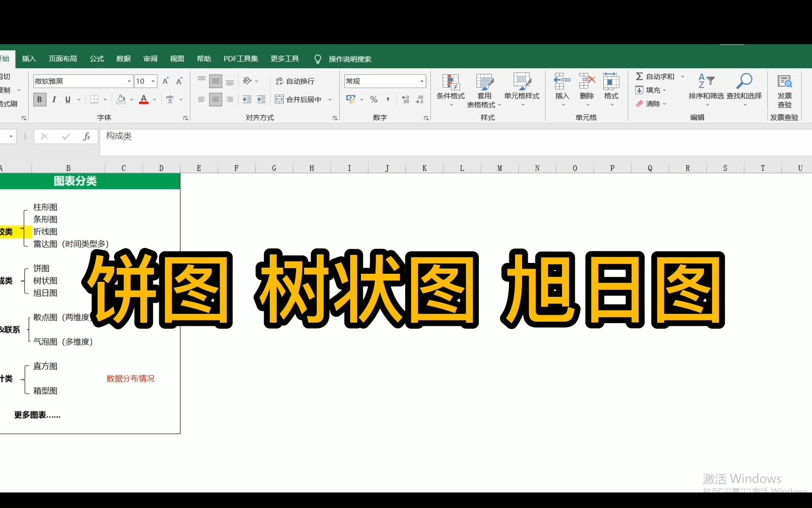
Task: Click the formula bar confirm check icon
Action: 66,136
